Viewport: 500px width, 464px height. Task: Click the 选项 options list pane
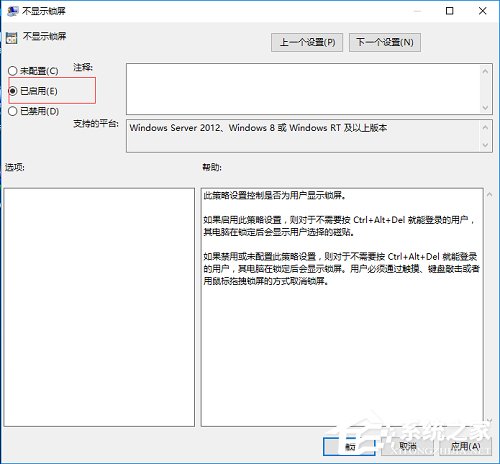(x=99, y=307)
